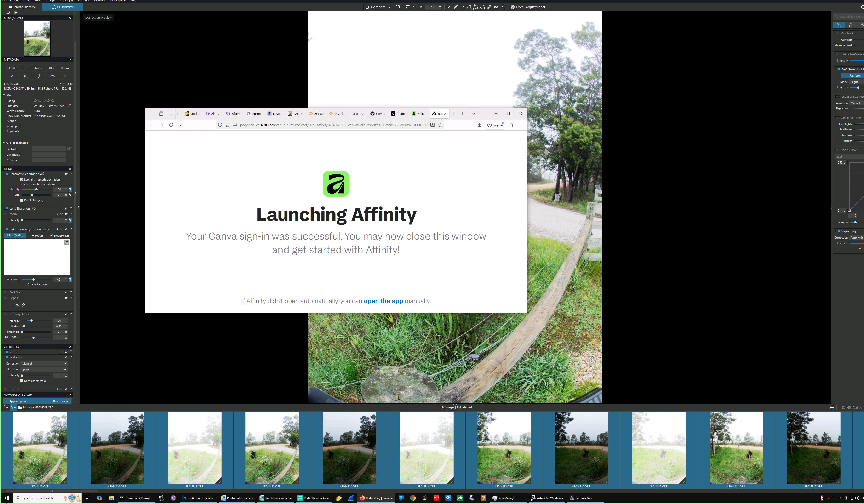Activate the Horizon leveling tool

(x=463, y=7)
